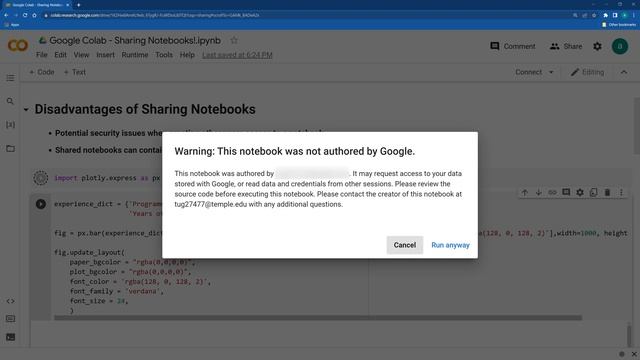Viewport: 640px width, 360px height.
Task: Collapse the Disadvantages of Sharing Notebooks section
Action: tap(26, 109)
